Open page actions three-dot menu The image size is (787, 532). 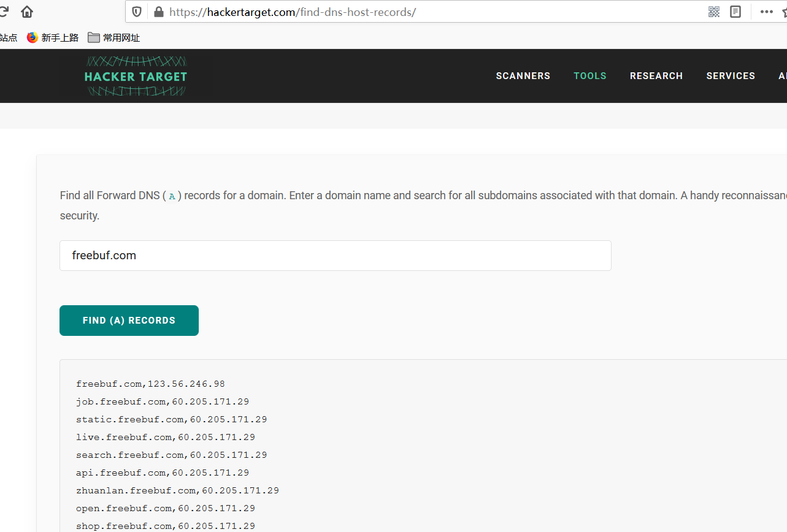click(767, 12)
